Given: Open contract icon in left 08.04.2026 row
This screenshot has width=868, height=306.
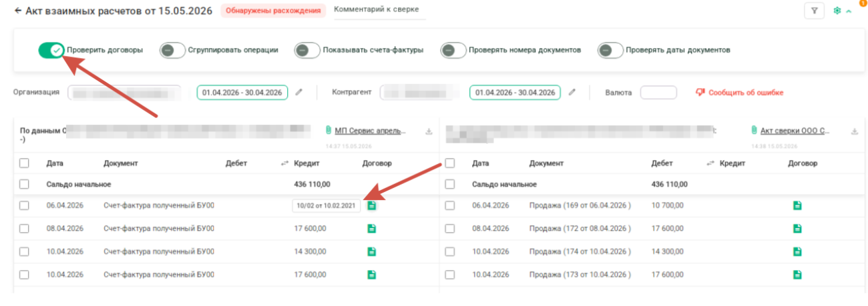Looking at the screenshot, I should 372,228.
